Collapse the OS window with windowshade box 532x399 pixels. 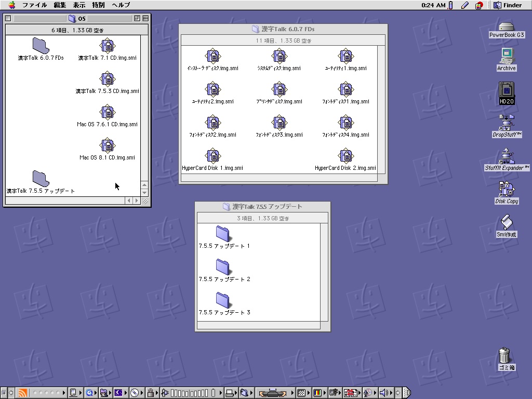[x=145, y=18]
